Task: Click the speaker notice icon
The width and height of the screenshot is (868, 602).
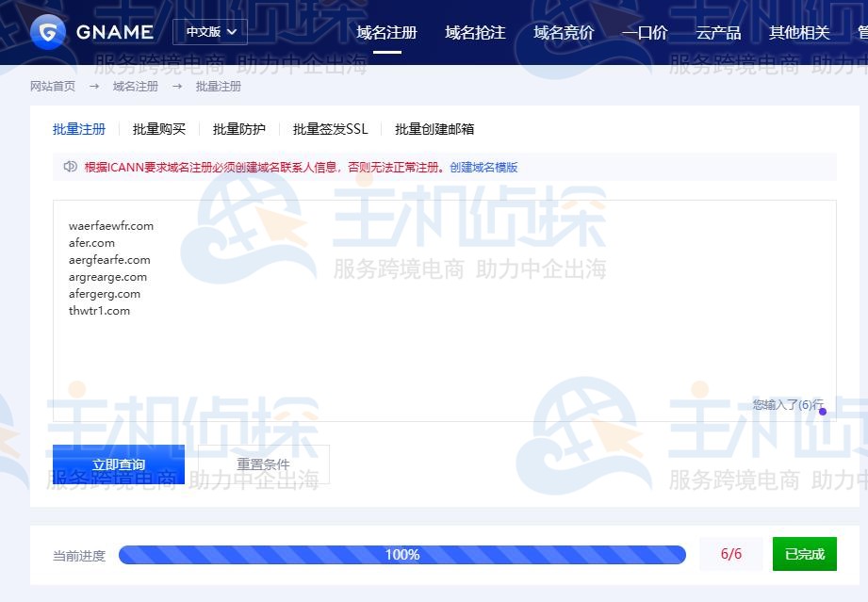Action: point(71,167)
